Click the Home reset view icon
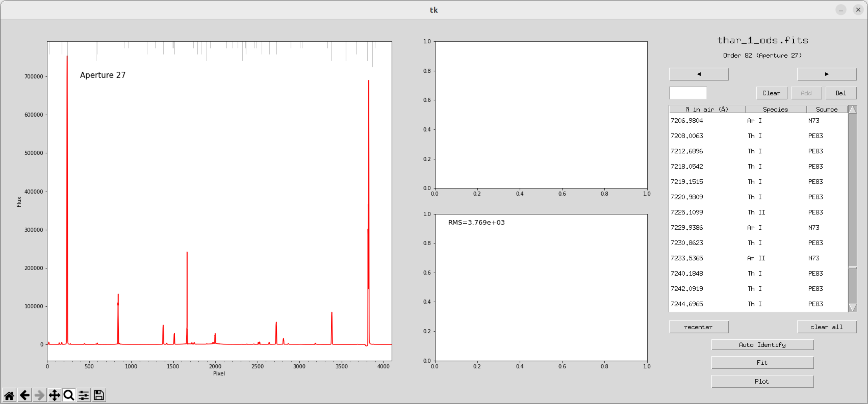 click(x=9, y=395)
